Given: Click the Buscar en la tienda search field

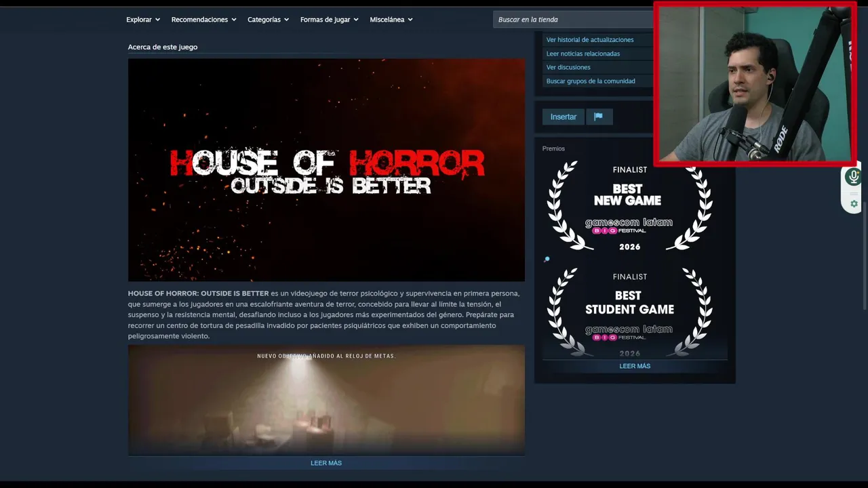Looking at the screenshot, I should pyautogui.click(x=573, y=20).
